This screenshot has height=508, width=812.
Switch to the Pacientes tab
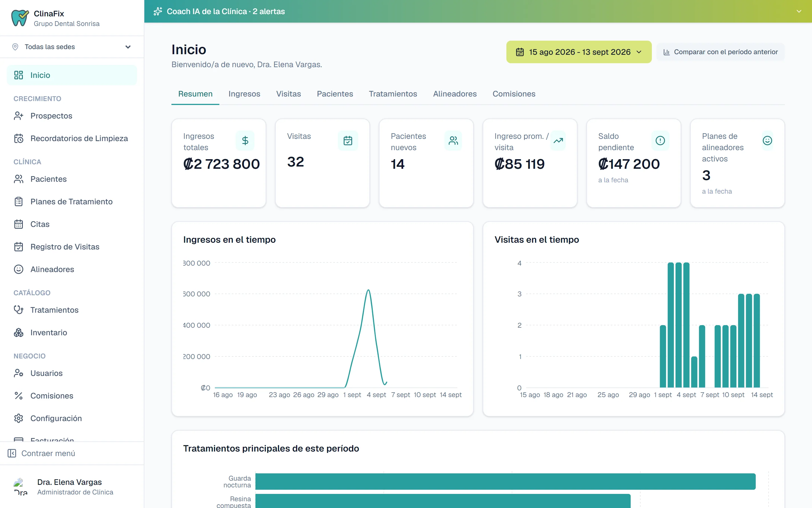tap(335, 94)
